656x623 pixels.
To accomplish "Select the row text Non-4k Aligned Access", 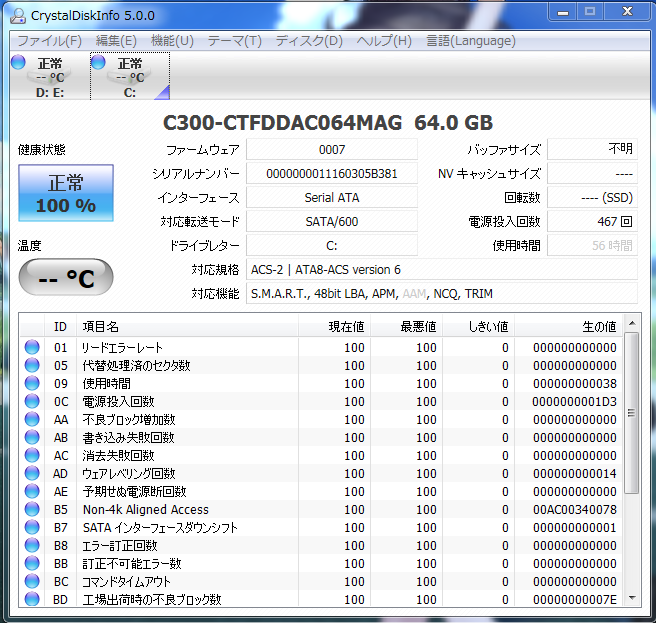I will 146,509.
